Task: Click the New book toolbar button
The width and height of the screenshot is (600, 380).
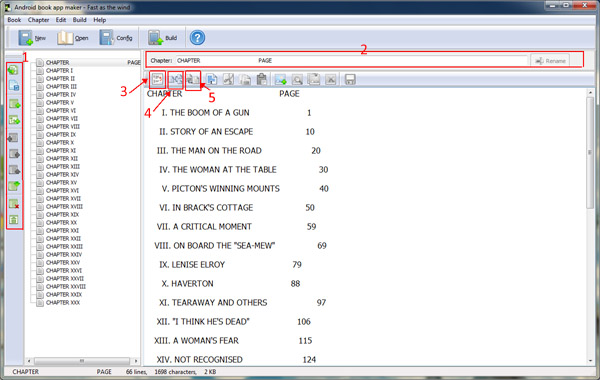Action: coord(32,38)
